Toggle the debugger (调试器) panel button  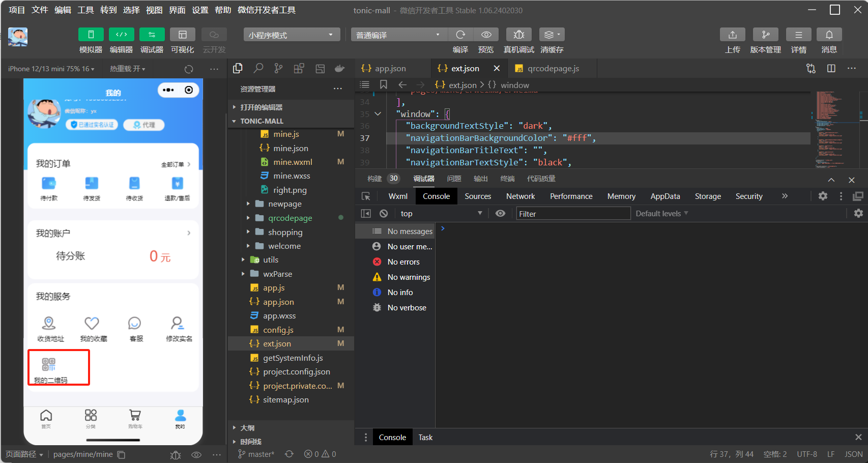[x=152, y=35]
